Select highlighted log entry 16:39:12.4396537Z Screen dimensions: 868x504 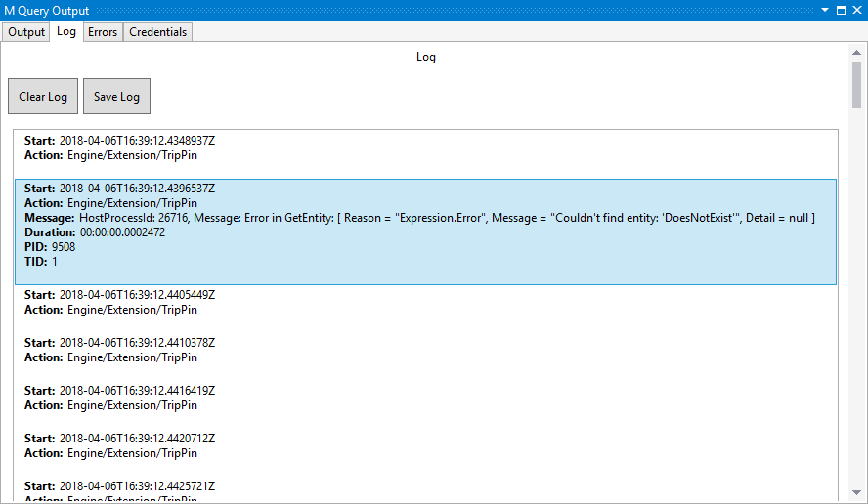[425, 231]
